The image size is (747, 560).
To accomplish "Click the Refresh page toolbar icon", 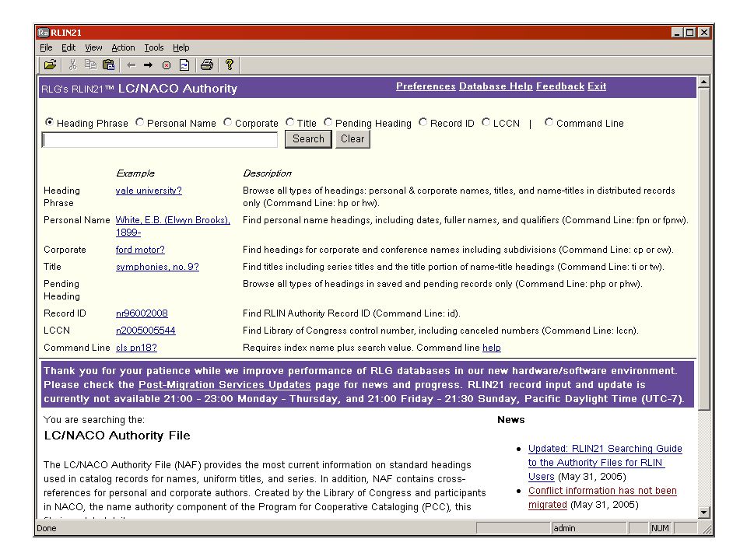I will click(x=184, y=65).
